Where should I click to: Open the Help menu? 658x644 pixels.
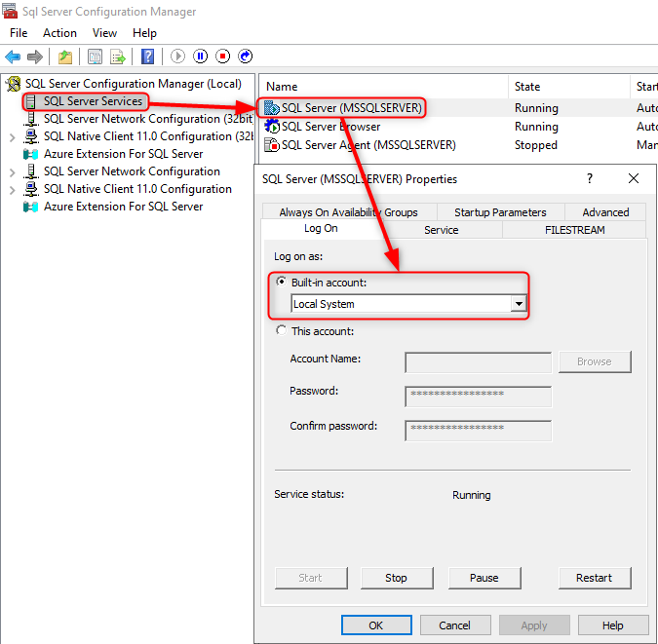(x=144, y=33)
